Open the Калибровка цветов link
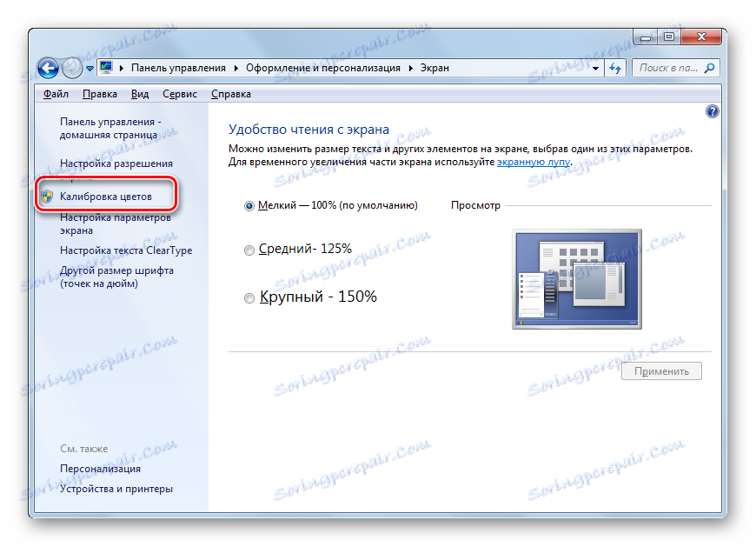 coord(106,197)
